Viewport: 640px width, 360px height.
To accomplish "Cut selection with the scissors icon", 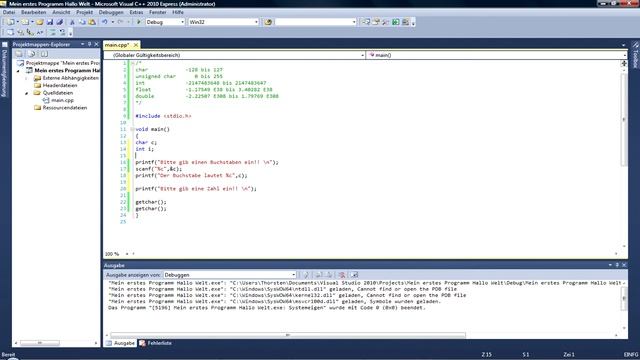I will tap(72, 22).
